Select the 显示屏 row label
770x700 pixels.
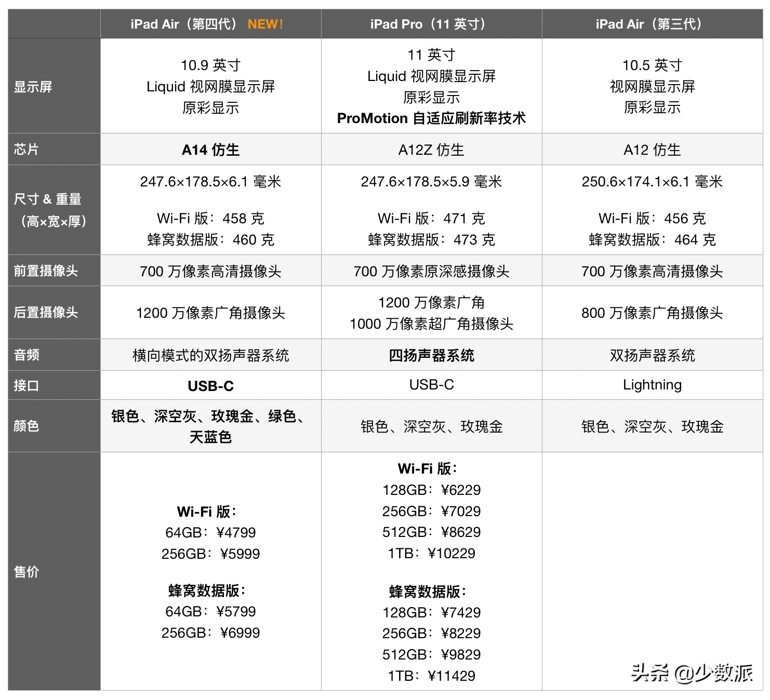33,87
